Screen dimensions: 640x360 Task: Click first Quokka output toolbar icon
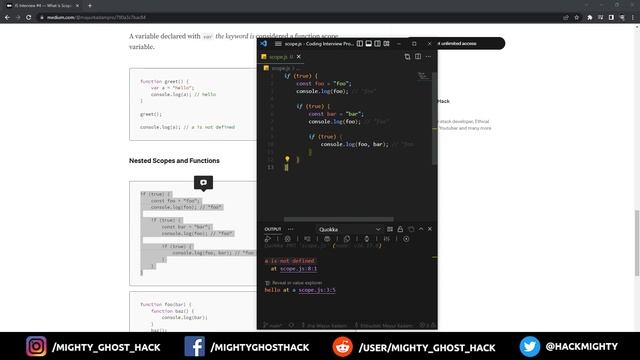coord(268,239)
